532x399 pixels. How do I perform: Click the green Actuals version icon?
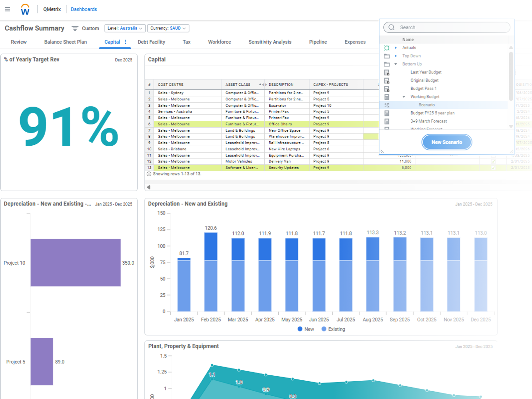coord(387,48)
